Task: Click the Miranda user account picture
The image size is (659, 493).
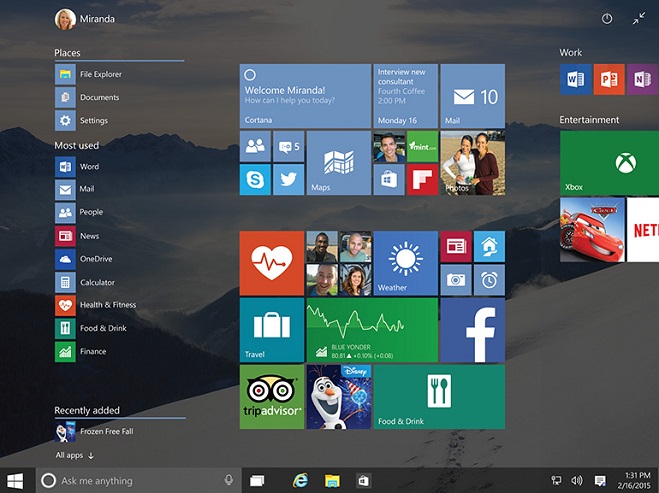Action: (x=65, y=19)
